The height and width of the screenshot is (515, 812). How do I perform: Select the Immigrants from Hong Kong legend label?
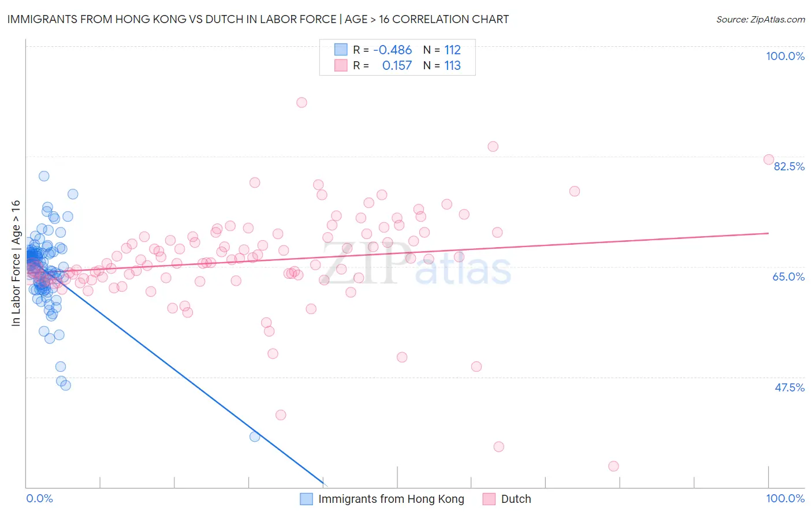(x=391, y=499)
